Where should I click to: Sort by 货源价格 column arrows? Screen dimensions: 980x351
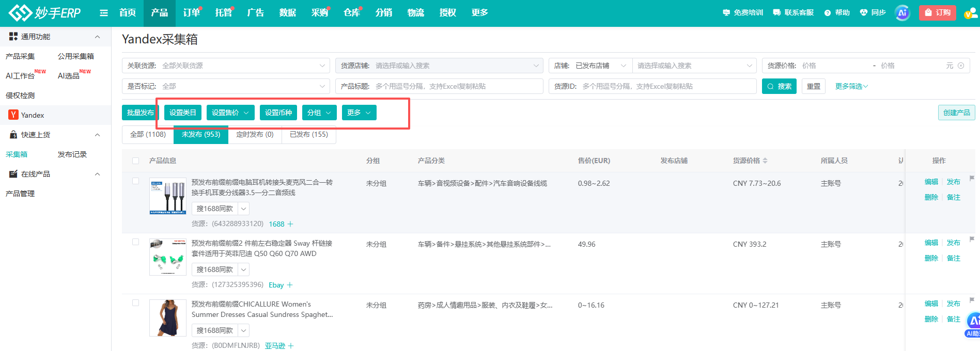[765, 161]
